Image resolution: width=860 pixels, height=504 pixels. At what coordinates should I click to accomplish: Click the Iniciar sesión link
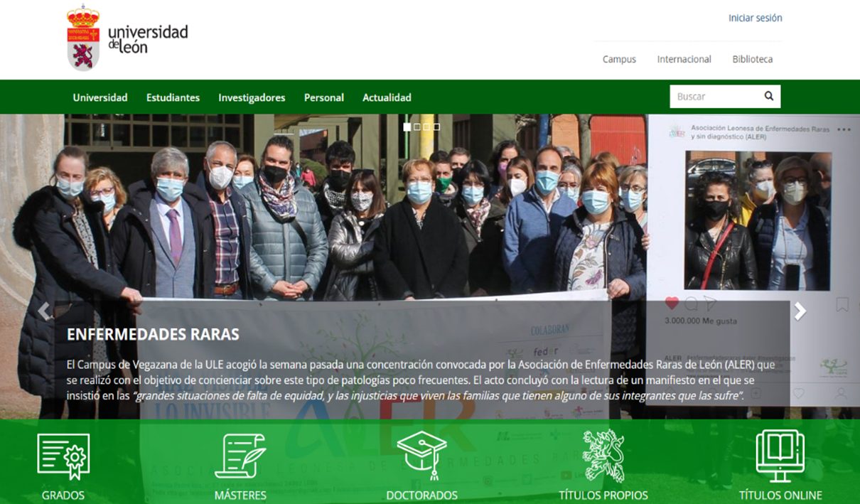[x=755, y=18]
